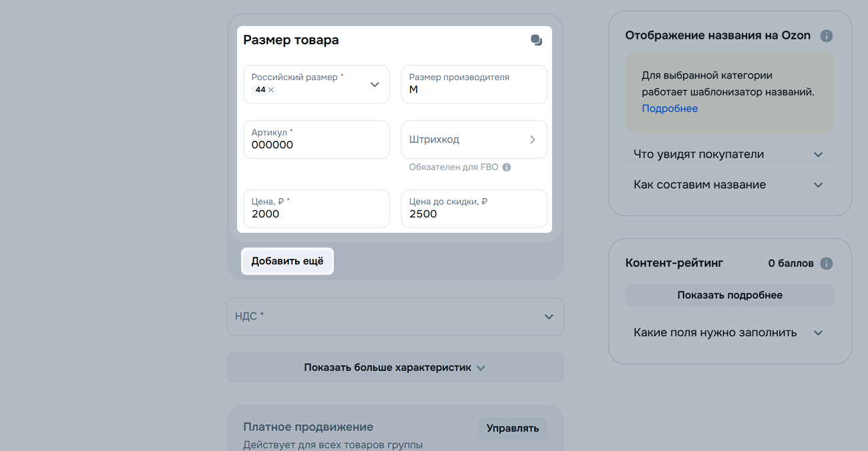
Task: Click Показать больше характеристик
Action: [395, 368]
